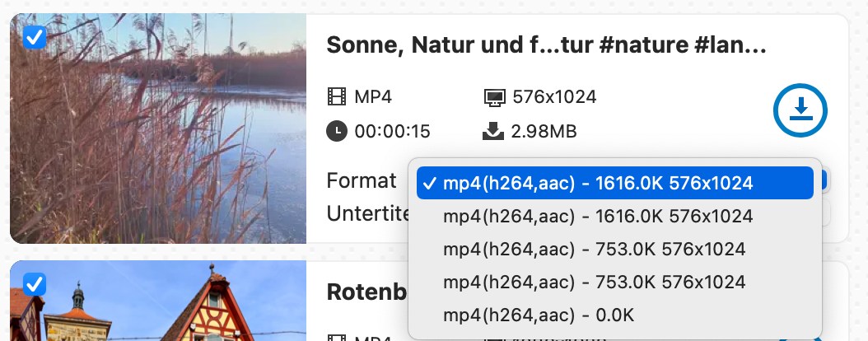Pick the upper 753.0K 576x1024 format
The width and height of the screenshot is (868, 341).
click(x=594, y=249)
